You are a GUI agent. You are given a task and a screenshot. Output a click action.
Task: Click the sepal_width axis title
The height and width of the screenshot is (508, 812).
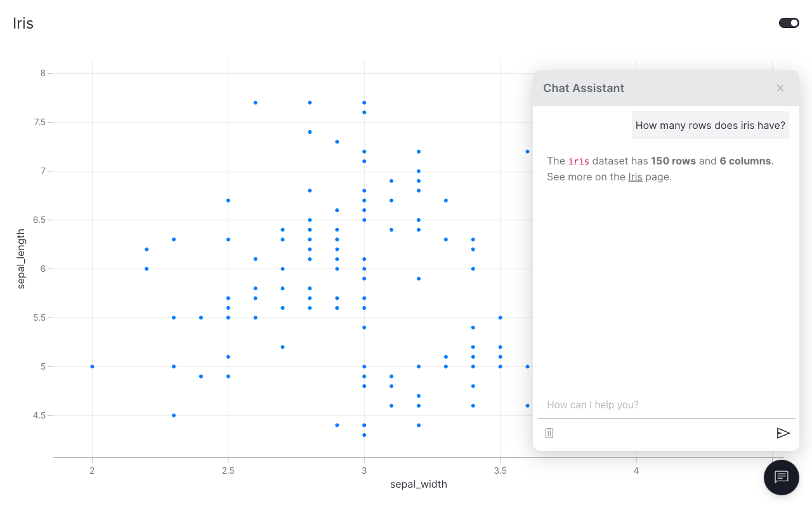coord(419,485)
